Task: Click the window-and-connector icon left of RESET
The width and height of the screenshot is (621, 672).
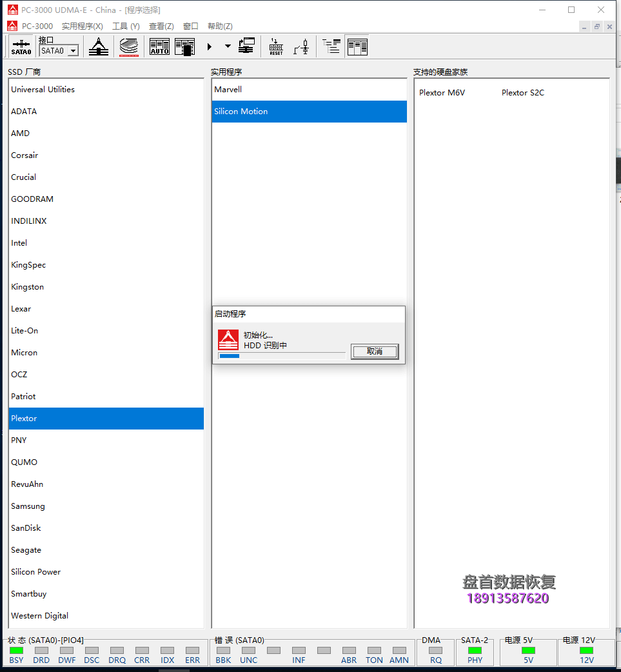Action: 246,46
